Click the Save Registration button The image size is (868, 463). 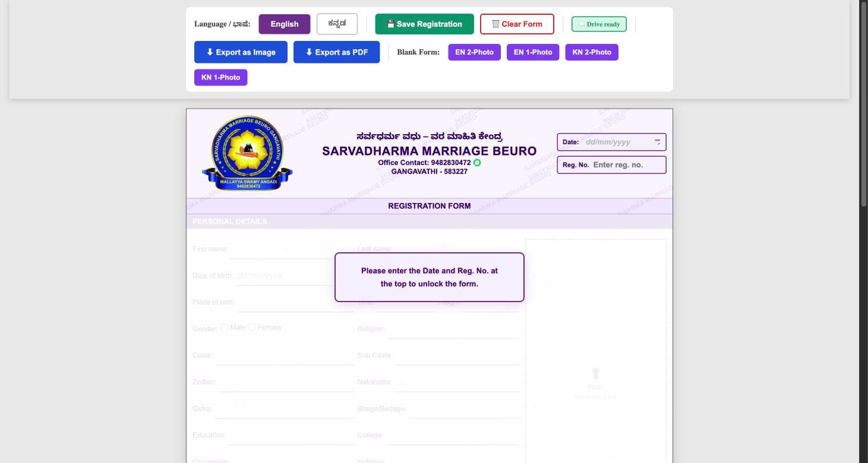pos(424,24)
